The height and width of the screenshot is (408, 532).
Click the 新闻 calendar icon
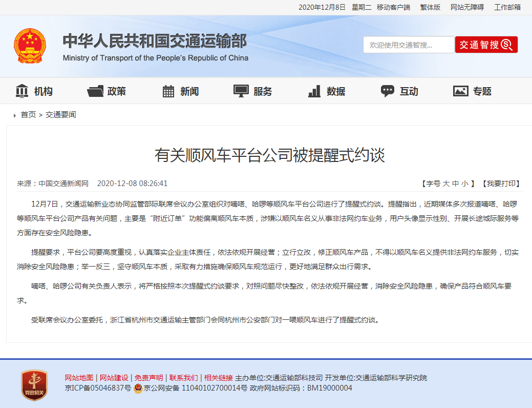[168, 91]
